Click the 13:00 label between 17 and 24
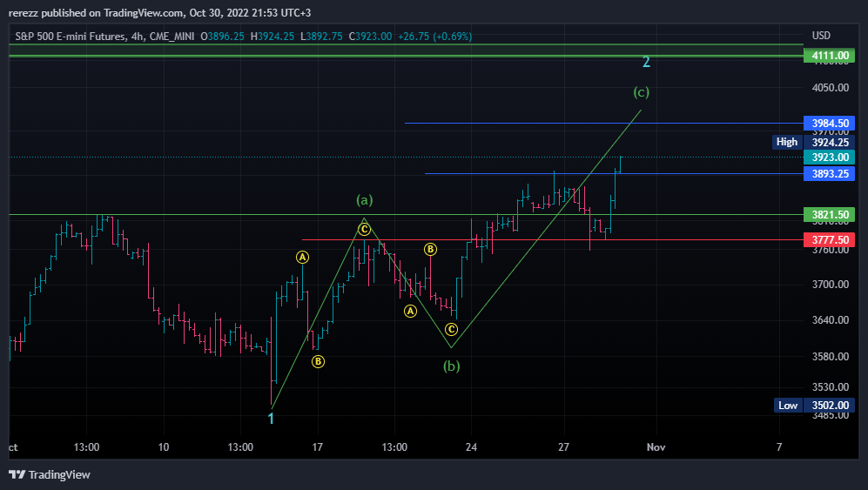 (394, 446)
